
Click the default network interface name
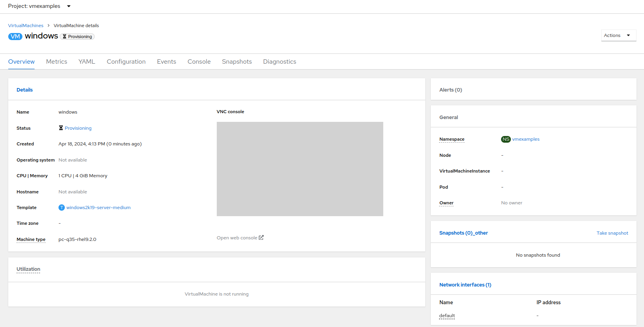[447, 316]
